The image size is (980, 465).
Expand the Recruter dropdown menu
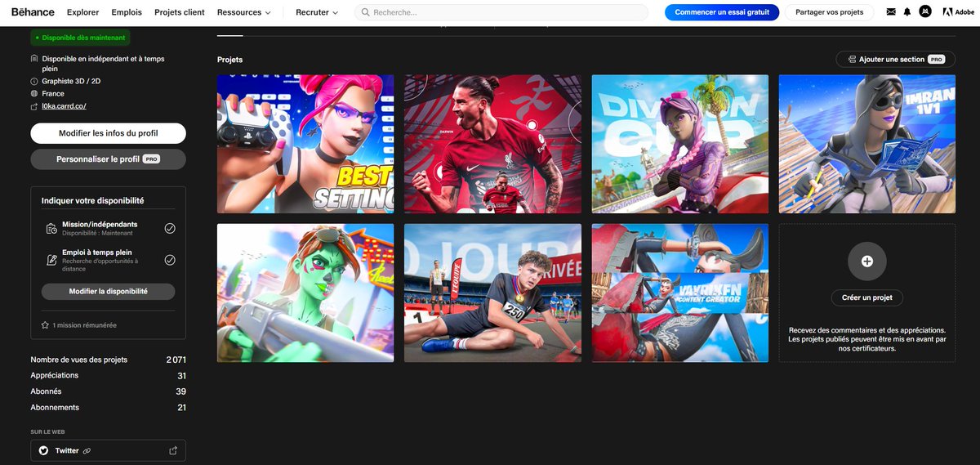[317, 12]
